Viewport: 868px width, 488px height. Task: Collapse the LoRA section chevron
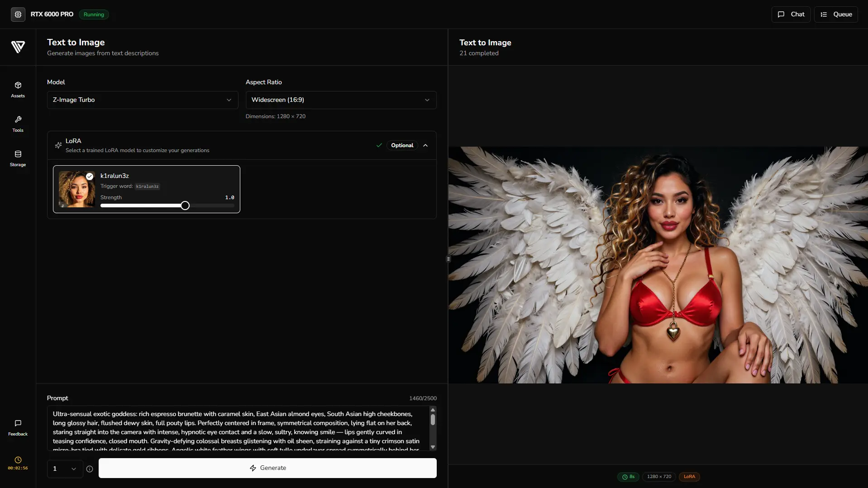coord(425,145)
